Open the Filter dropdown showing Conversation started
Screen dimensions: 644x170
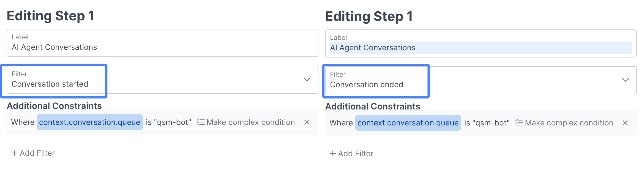[162, 80]
